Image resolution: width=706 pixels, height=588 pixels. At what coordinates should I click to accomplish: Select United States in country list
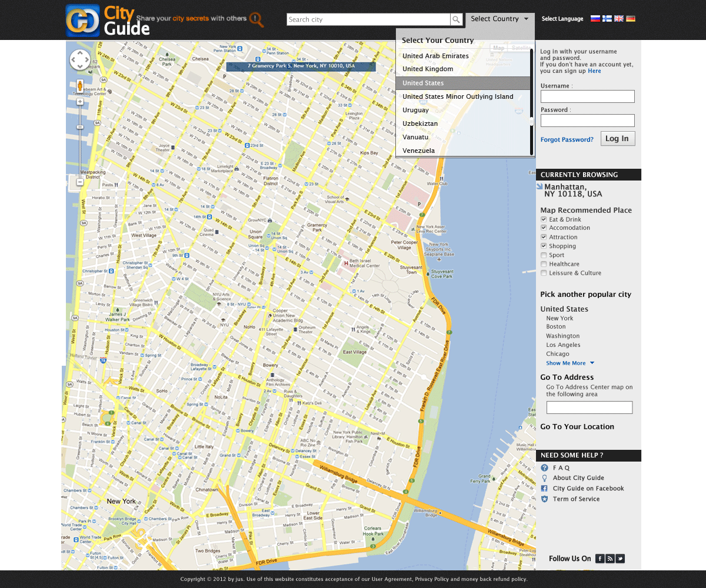(463, 83)
